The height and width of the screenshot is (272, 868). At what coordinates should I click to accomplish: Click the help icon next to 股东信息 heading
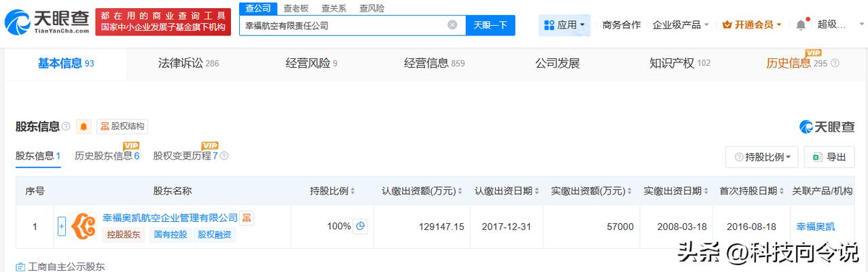pyautogui.click(x=66, y=126)
